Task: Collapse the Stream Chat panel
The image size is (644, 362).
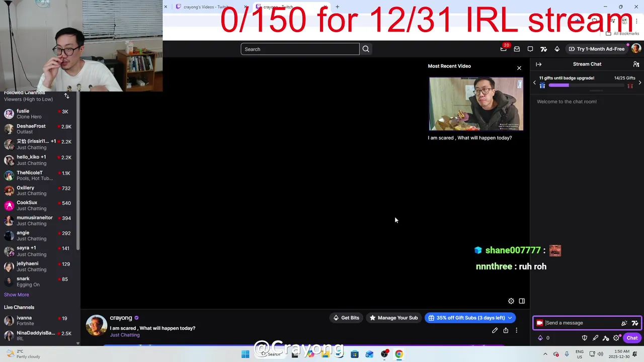Action: click(x=538, y=64)
